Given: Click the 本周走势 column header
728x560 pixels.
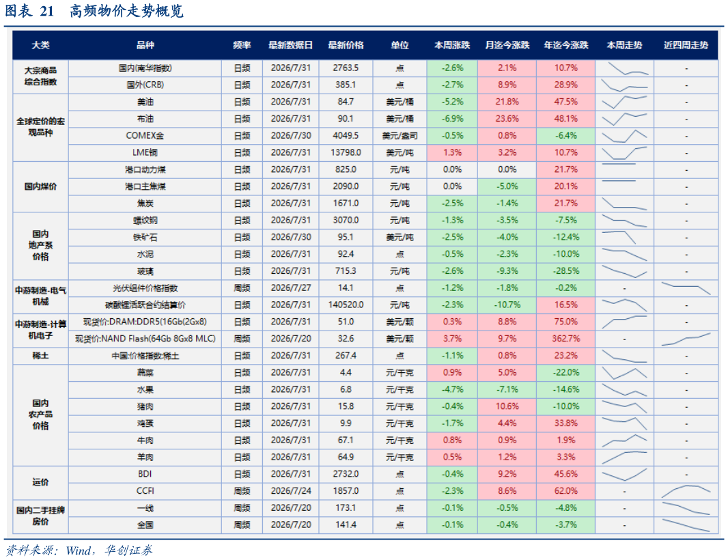Looking at the screenshot, I should (x=624, y=45).
